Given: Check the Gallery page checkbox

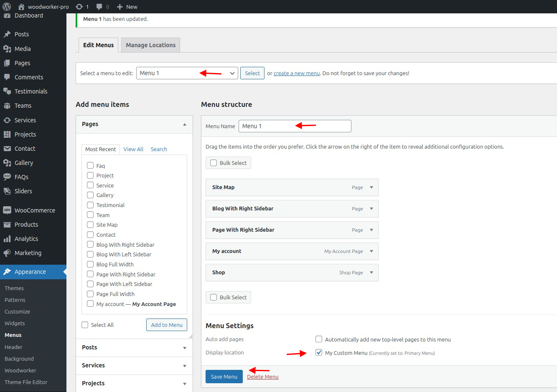Looking at the screenshot, I should pos(90,195).
